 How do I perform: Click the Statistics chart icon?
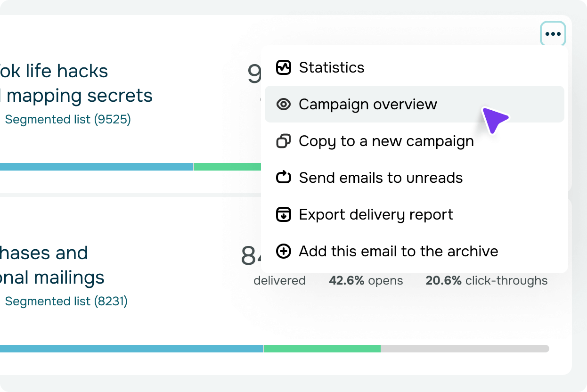pyautogui.click(x=283, y=67)
